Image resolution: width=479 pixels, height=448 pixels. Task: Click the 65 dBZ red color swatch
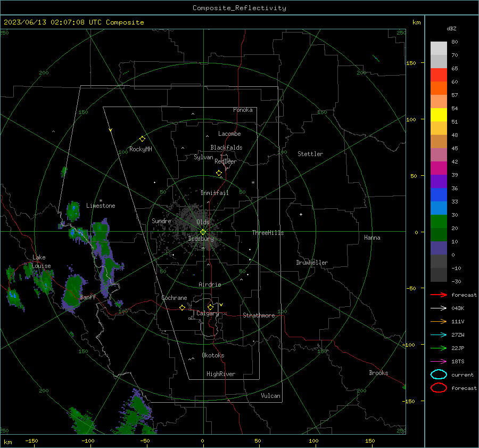tap(439, 75)
